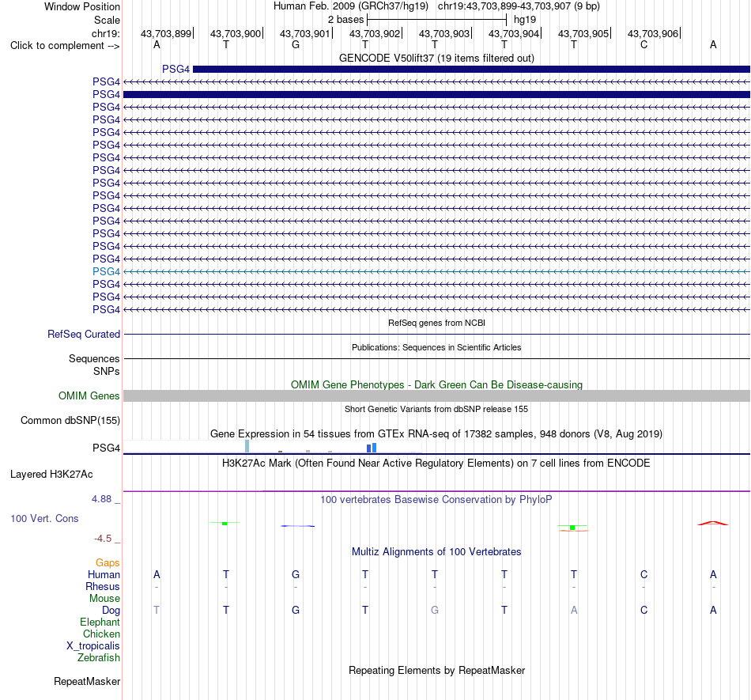Click the "Click to complement -->" label
Image resolution: width=751 pixels, height=700 pixels.
tap(65, 46)
